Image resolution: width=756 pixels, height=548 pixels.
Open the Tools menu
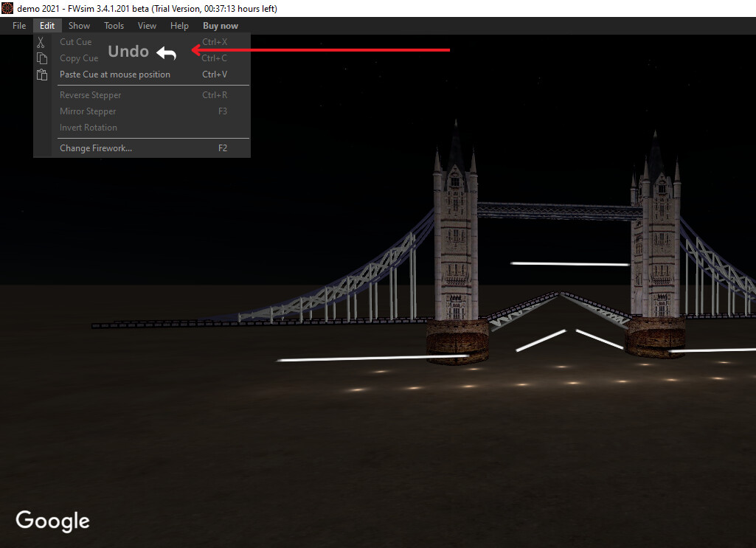click(x=114, y=26)
